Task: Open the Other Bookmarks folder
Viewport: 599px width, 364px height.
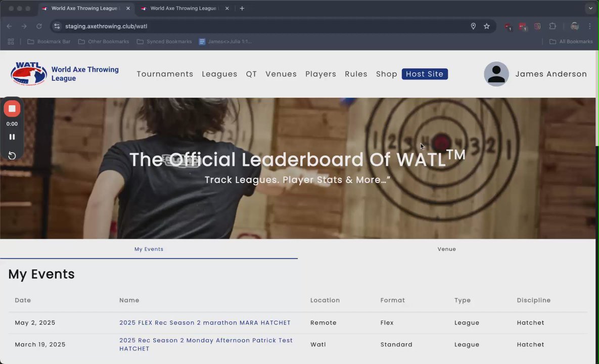Action: [104, 41]
